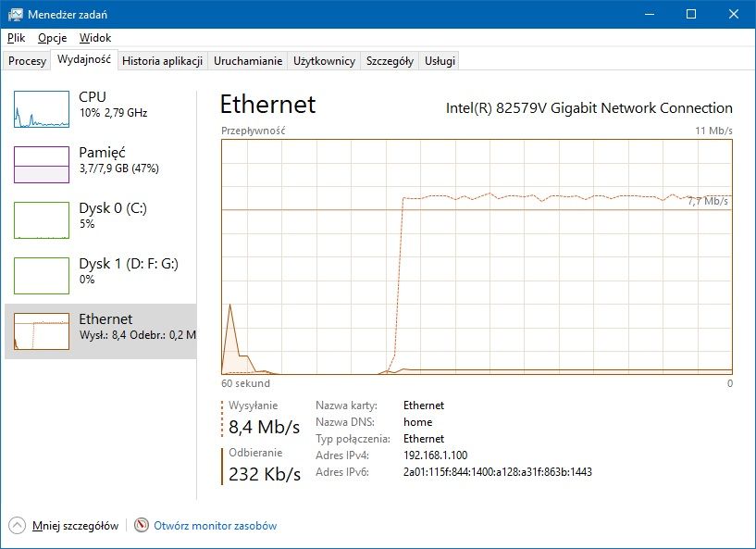The image size is (756, 549).
Task: Select the Ethernet sidebar graph item
Action: point(42,331)
